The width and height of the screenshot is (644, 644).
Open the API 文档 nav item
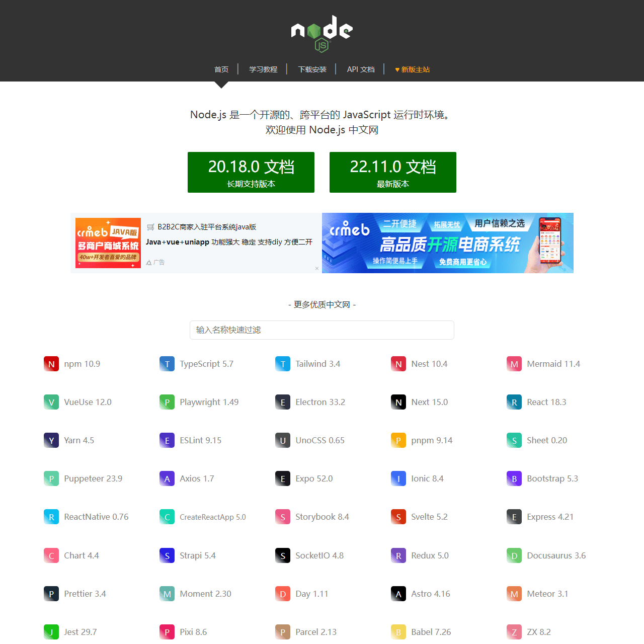click(x=361, y=69)
